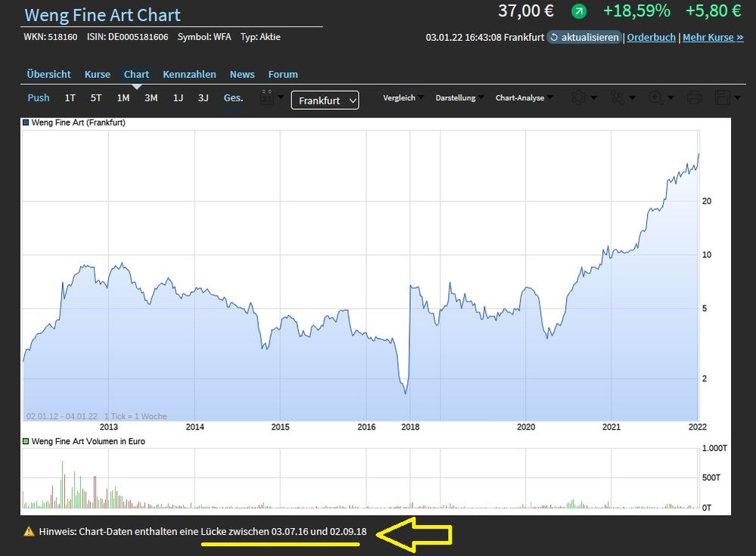Toggle Push live updates
Image resolution: width=756 pixels, height=556 pixels.
(x=39, y=98)
